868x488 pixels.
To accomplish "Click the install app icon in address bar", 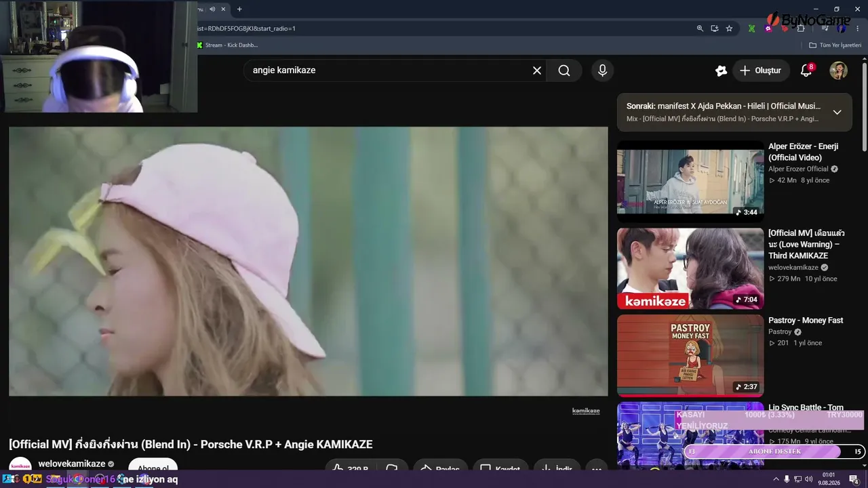I will (715, 28).
